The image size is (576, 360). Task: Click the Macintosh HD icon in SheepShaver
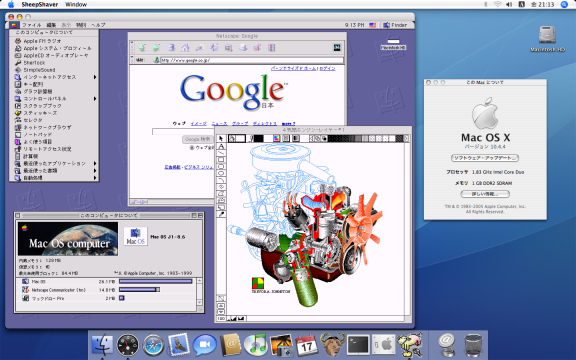click(393, 44)
